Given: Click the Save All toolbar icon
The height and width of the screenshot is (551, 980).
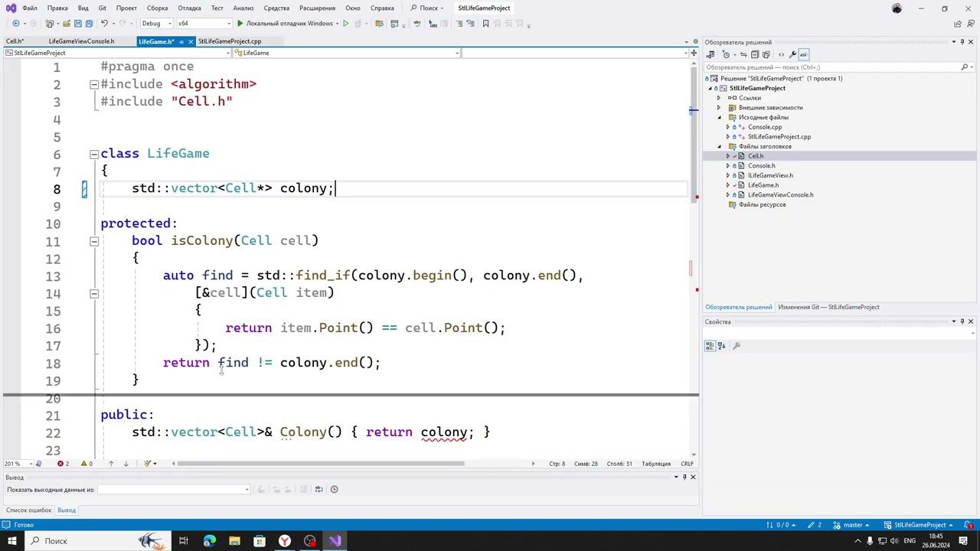Looking at the screenshot, I should coord(89,24).
